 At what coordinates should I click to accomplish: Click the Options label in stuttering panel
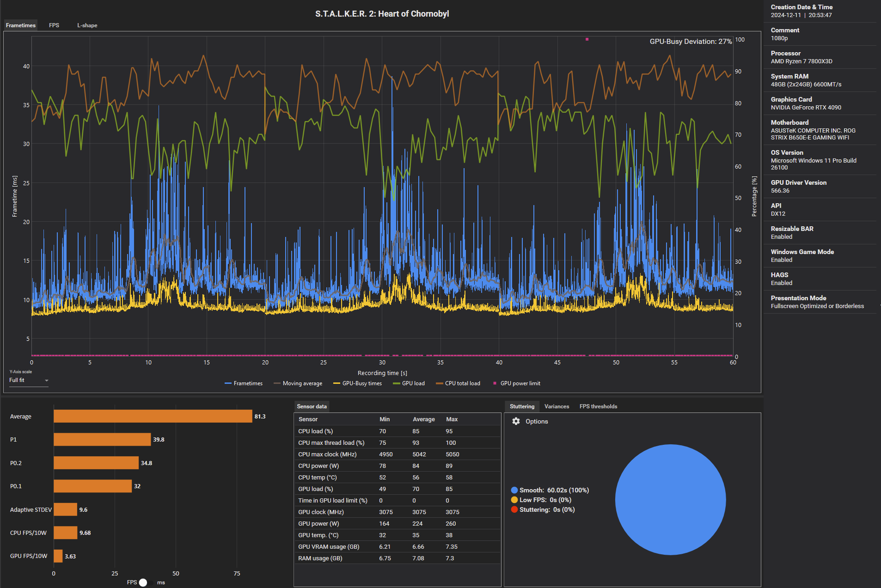click(x=537, y=421)
